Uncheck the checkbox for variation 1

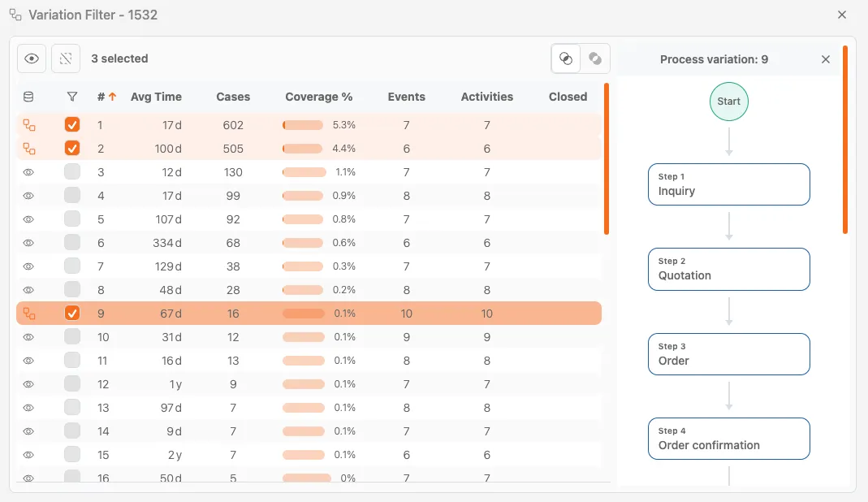(72, 125)
